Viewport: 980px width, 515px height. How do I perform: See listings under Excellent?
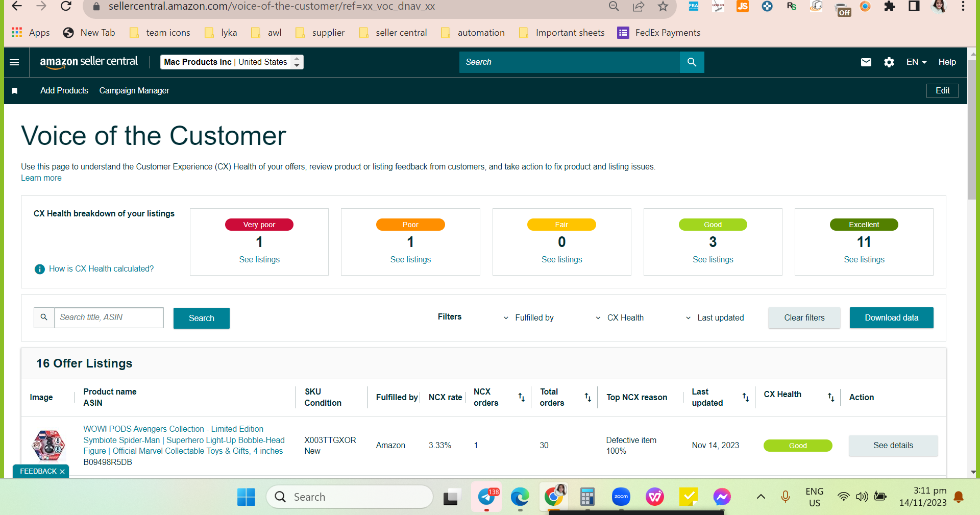click(x=864, y=260)
